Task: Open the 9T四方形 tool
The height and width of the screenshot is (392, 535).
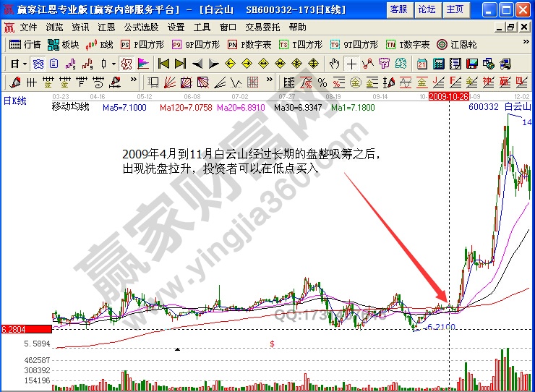Action: click(354, 44)
